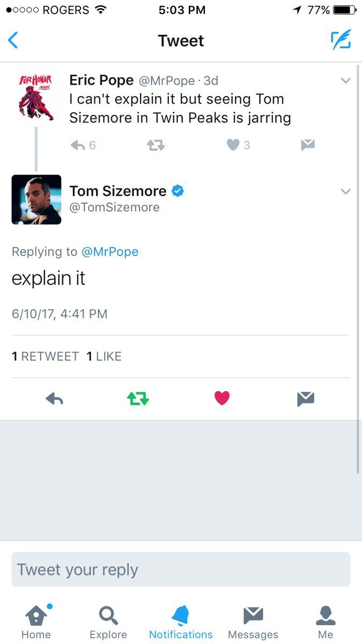
Task: Go to the Me profile tab
Action: 326,621
